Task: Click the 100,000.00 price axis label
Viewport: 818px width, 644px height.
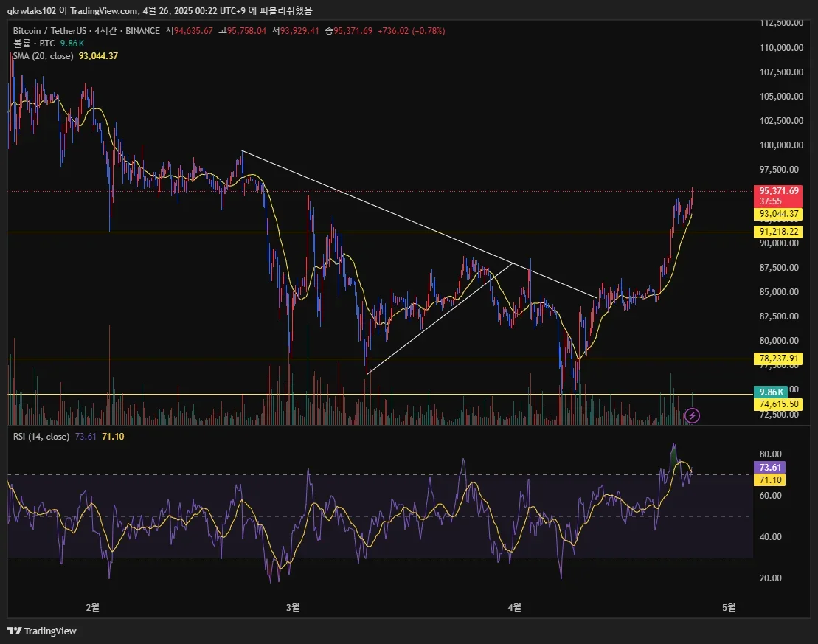Action: point(781,145)
